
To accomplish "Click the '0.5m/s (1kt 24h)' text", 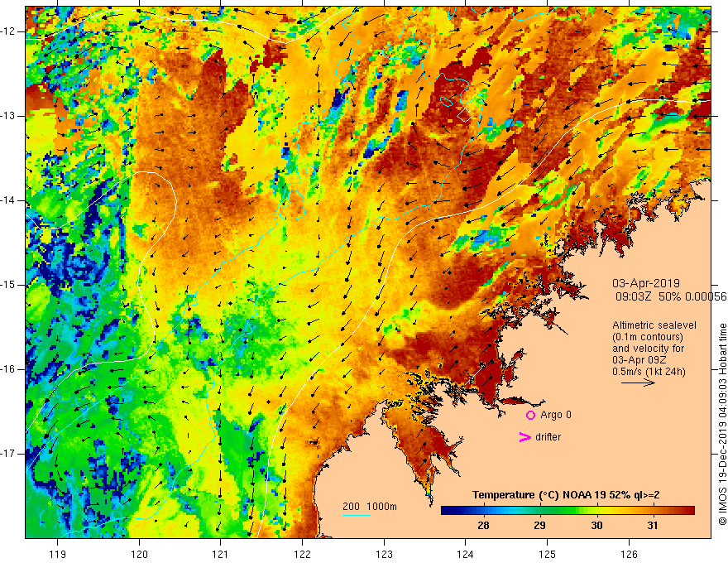I will pos(649,372).
